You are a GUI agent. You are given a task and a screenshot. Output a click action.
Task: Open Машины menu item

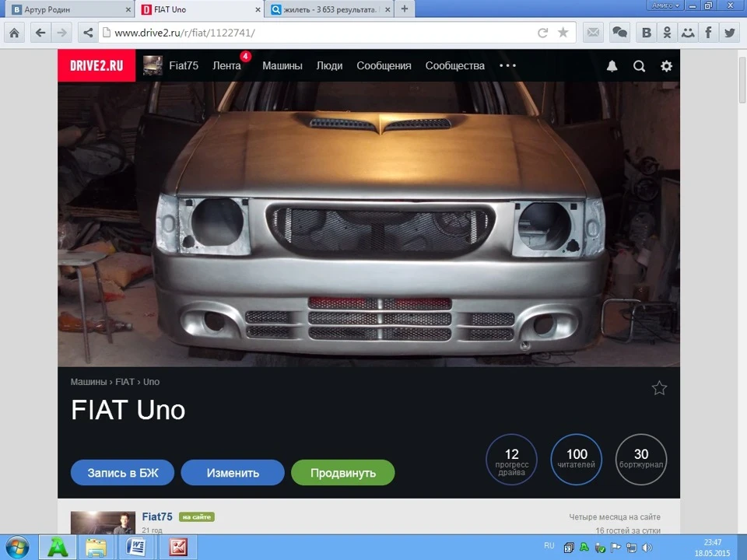click(x=282, y=65)
